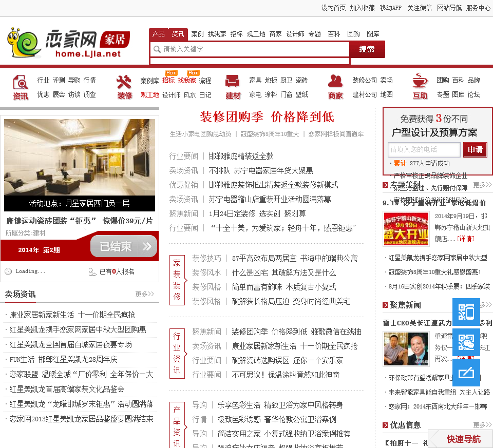Open 服务中心 link
This screenshot has width=493, height=448.
(x=478, y=8)
